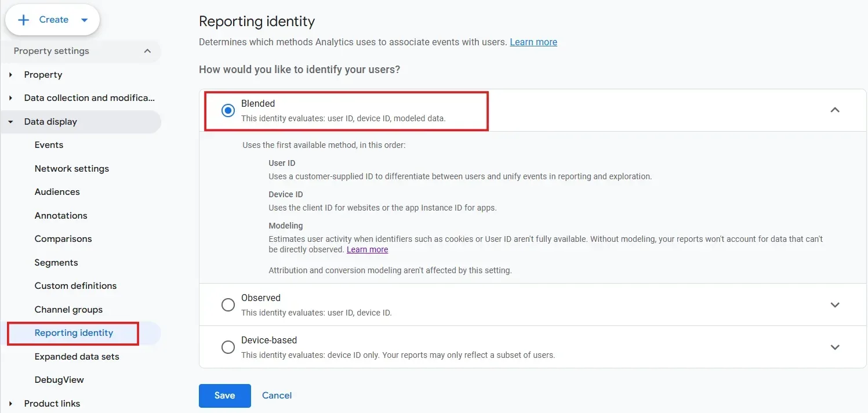The height and width of the screenshot is (413, 868).
Task: Select the Observed radio button
Action: (228, 305)
